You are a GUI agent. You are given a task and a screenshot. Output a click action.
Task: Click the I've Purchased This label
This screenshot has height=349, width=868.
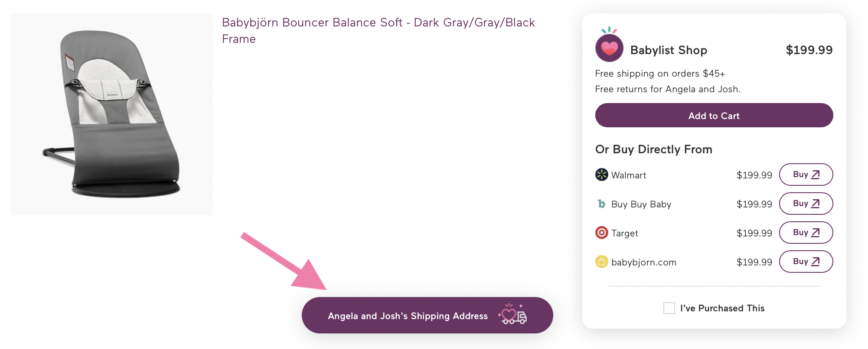coord(722,308)
